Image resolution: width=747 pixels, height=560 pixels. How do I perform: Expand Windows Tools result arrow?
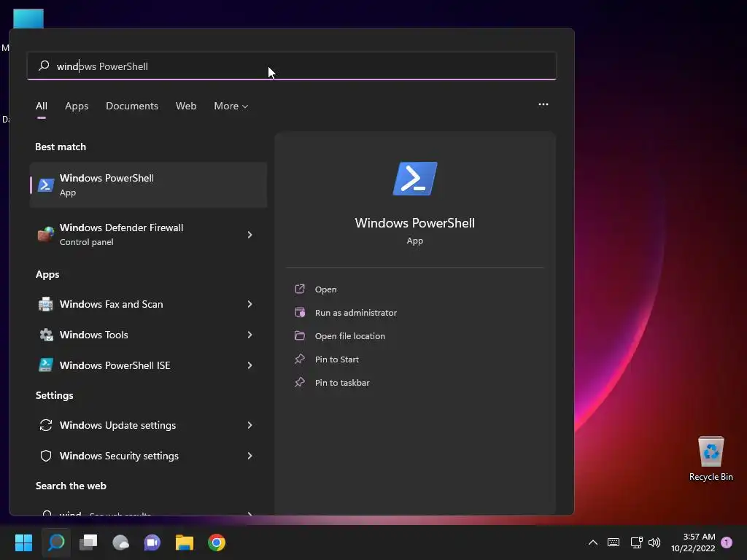coord(249,335)
